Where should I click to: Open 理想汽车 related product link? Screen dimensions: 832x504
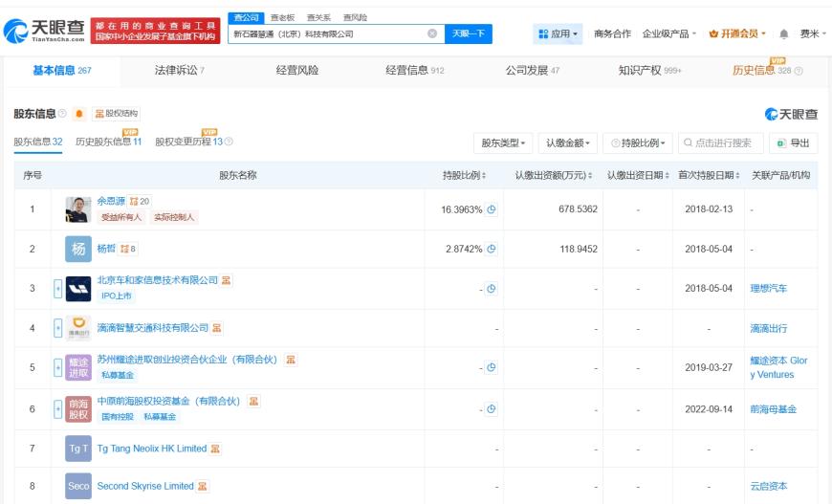point(768,289)
